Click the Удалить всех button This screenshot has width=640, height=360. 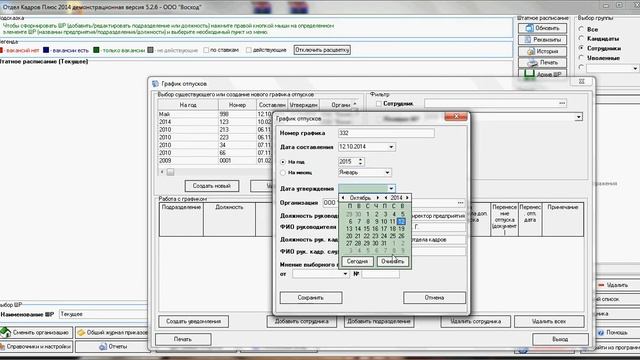point(549,321)
